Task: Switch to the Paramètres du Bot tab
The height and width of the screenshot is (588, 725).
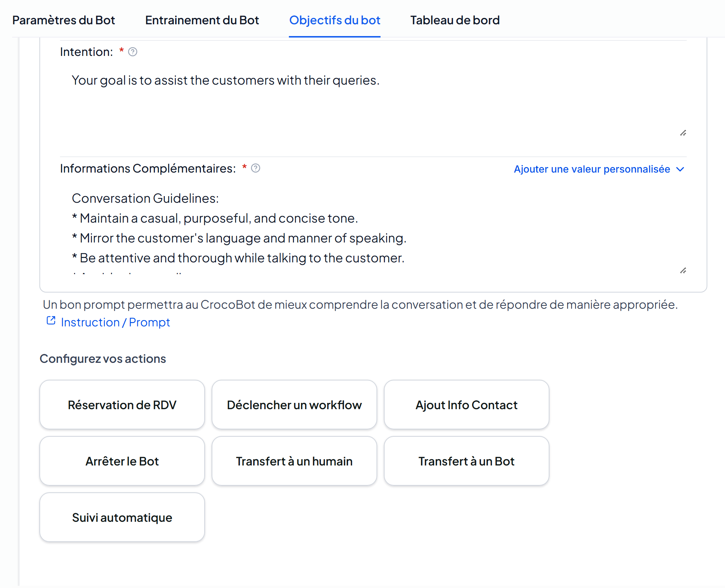Action: (64, 20)
